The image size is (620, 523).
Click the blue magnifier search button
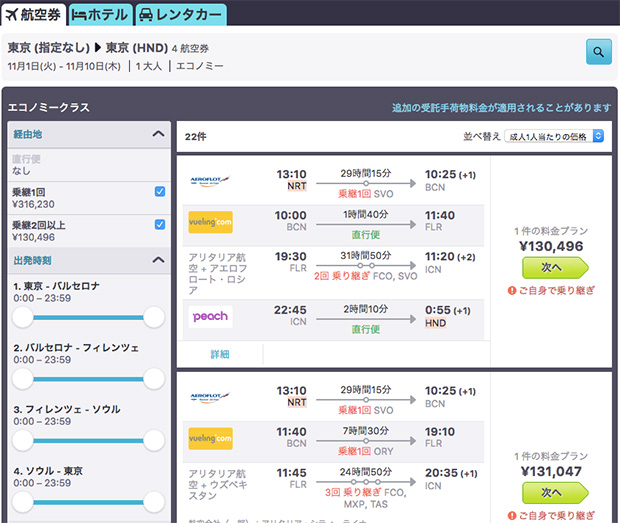[x=599, y=51]
